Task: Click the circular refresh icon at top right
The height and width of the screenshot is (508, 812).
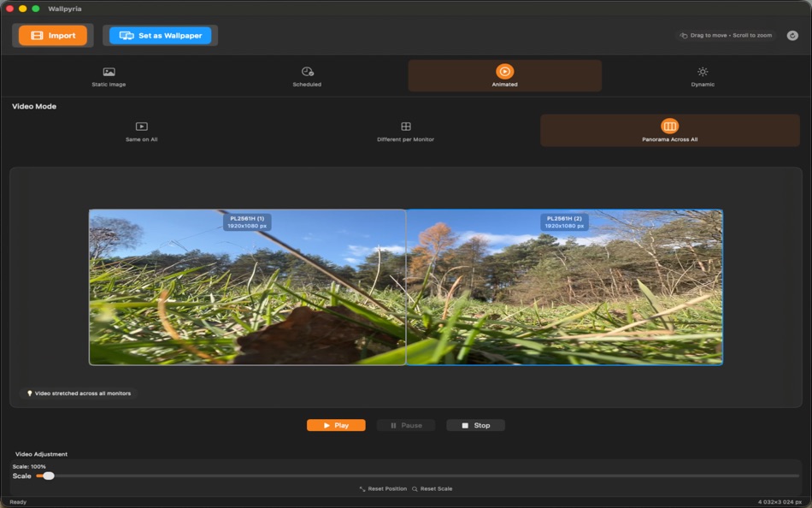Action: coord(792,35)
